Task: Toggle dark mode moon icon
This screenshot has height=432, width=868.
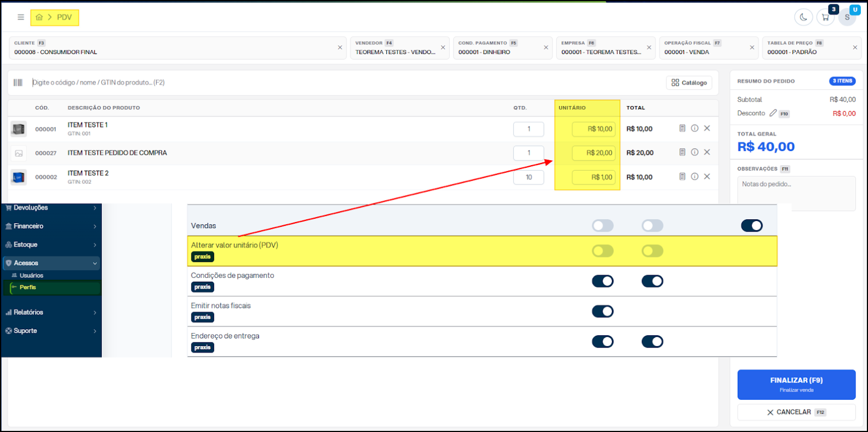Action: (803, 17)
